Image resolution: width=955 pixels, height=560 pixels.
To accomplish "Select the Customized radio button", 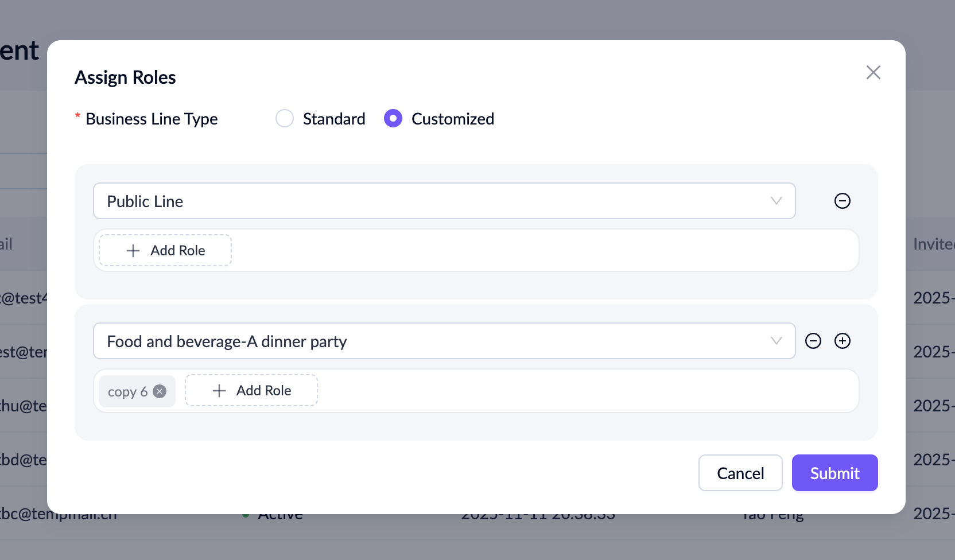I will click(393, 119).
